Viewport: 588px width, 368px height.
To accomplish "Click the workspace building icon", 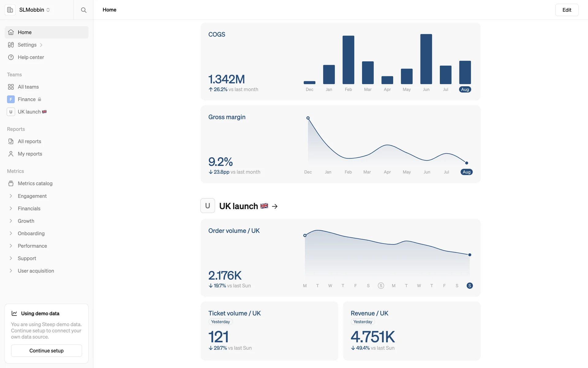I will (x=10, y=10).
